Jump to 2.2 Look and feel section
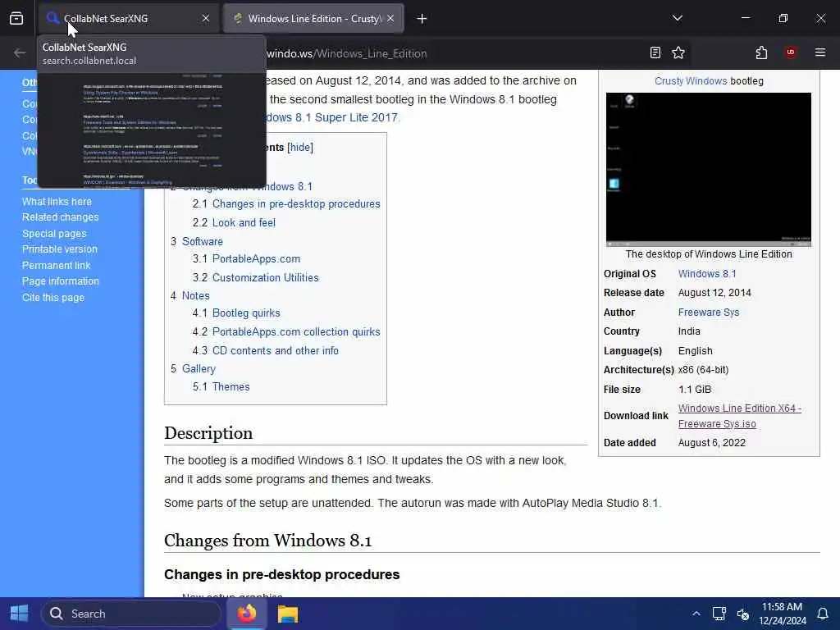This screenshot has height=630, width=840. pyautogui.click(x=234, y=223)
